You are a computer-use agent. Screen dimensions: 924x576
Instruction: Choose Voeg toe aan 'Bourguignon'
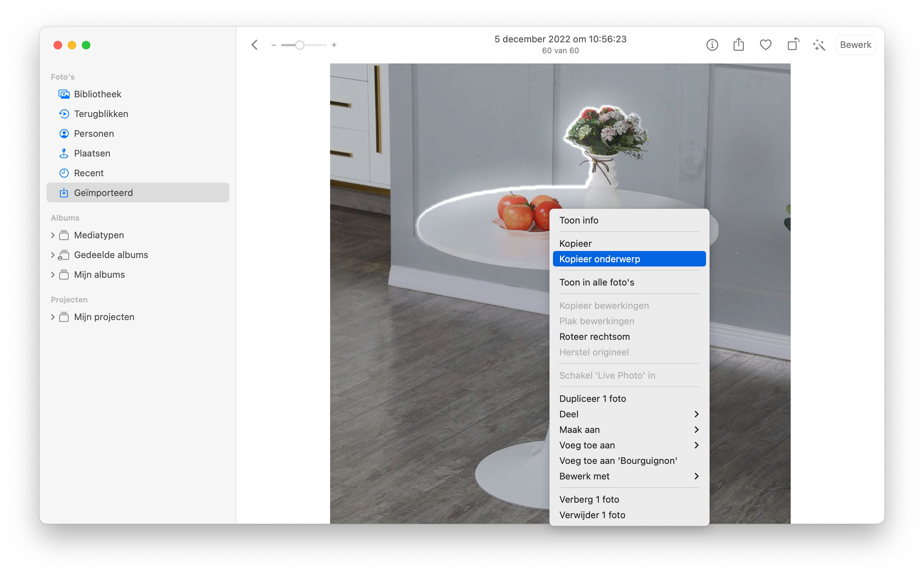pos(629,462)
